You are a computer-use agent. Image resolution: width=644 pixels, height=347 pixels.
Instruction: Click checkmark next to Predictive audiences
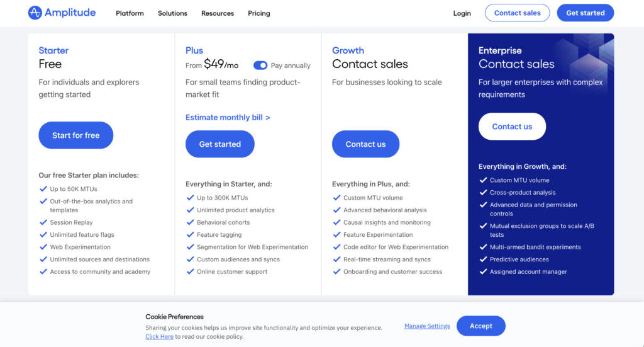(484, 259)
